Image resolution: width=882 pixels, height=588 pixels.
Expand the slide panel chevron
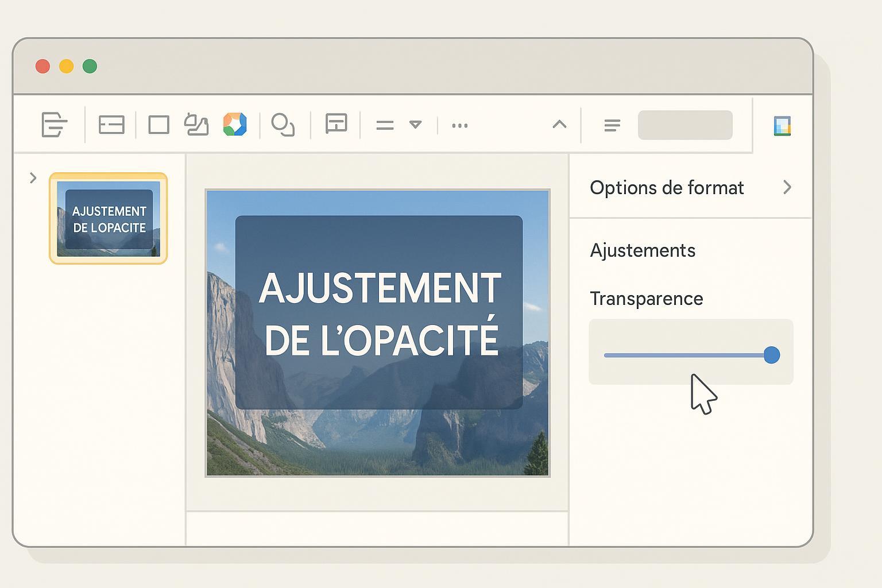click(x=33, y=178)
